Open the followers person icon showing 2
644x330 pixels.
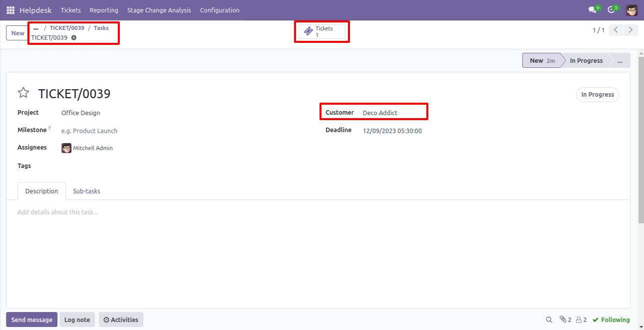[x=581, y=320]
